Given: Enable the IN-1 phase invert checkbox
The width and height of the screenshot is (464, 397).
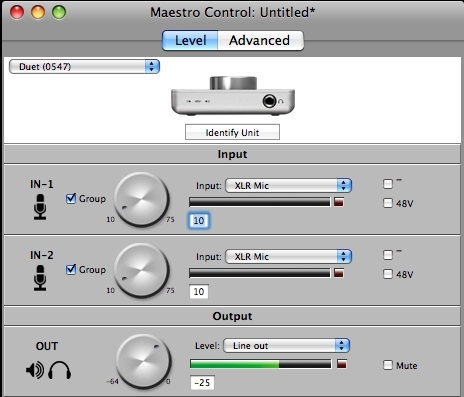Looking at the screenshot, I should (388, 184).
